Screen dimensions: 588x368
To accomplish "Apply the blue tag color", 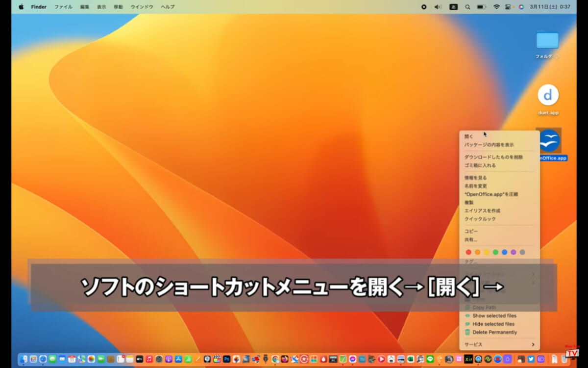I will pyautogui.click(x=504, y=252).
